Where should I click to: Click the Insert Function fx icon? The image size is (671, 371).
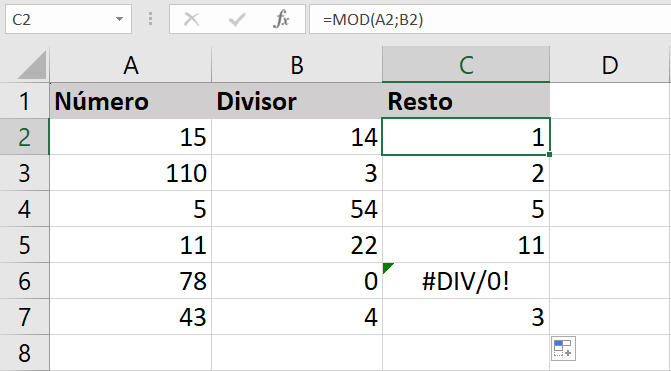pyautogui.click(x=281, y=19)
